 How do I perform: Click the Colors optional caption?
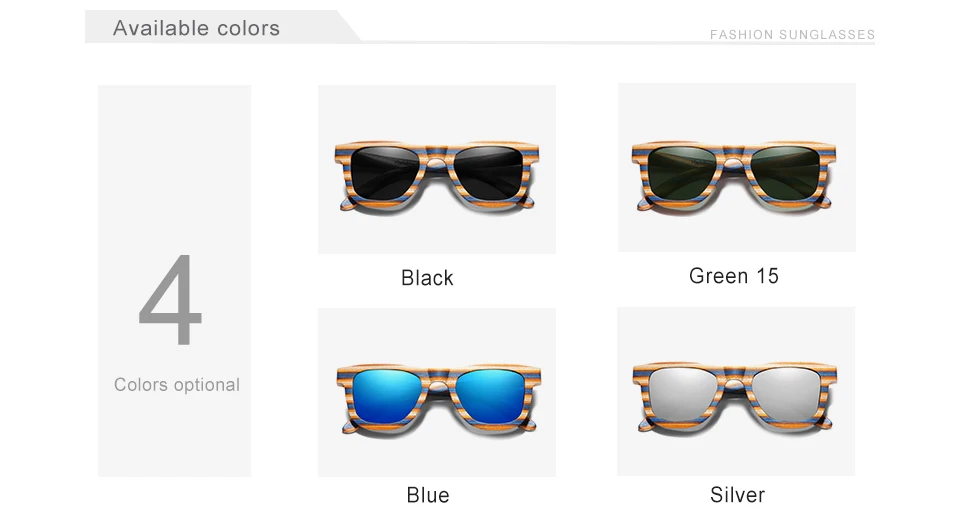(177, 385)
